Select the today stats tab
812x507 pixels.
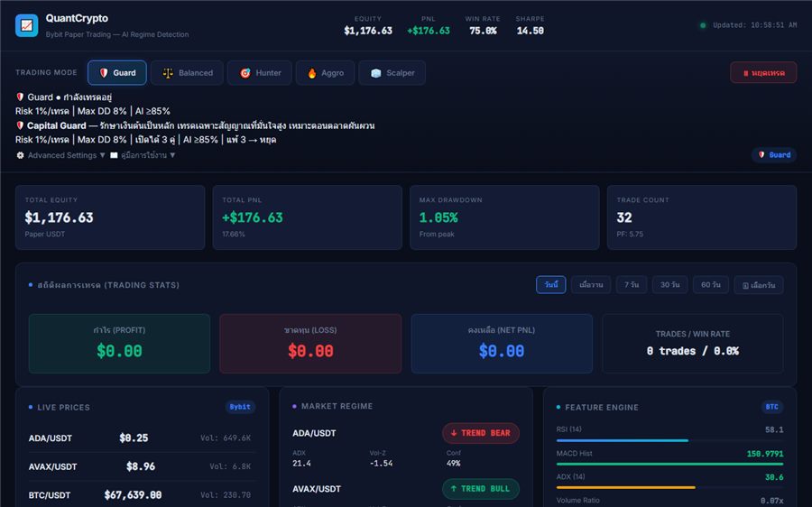coord(550,285)
